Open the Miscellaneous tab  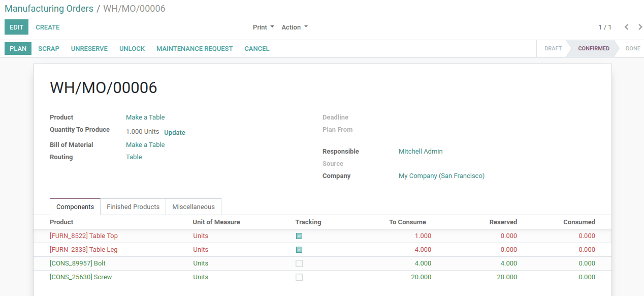coord(194,206)
